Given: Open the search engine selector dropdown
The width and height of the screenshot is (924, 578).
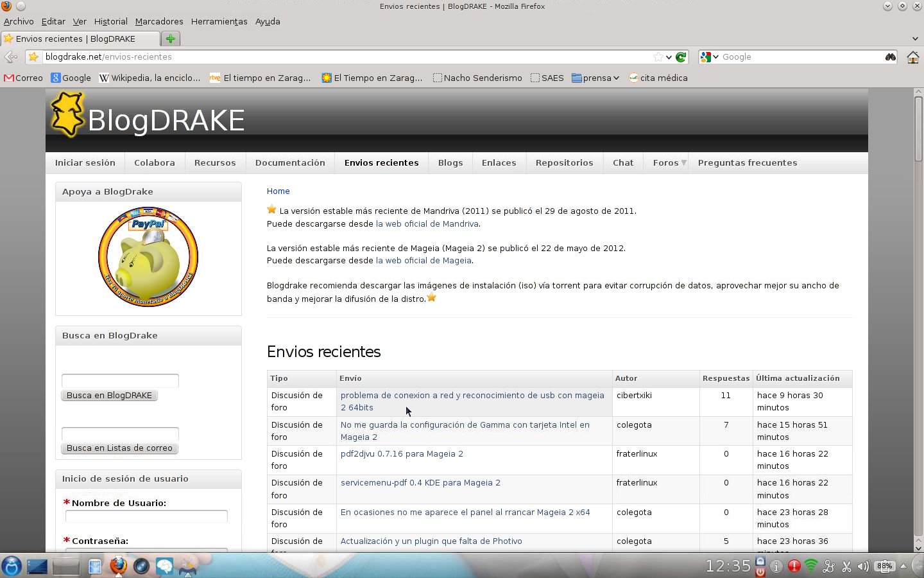Looking at the screenshot, I should click(x=709, y=57).
